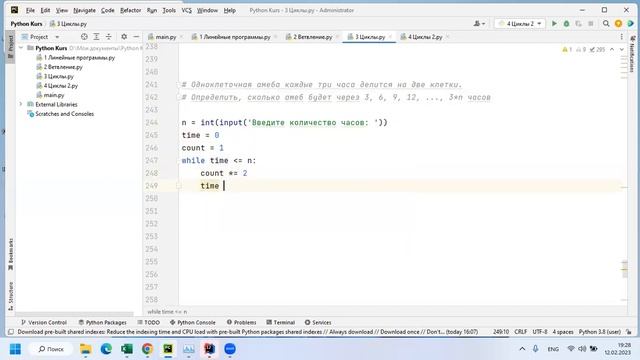Open Windows Start menu
This screenshot has width=640, height=360.
click(x=15, y=349)
